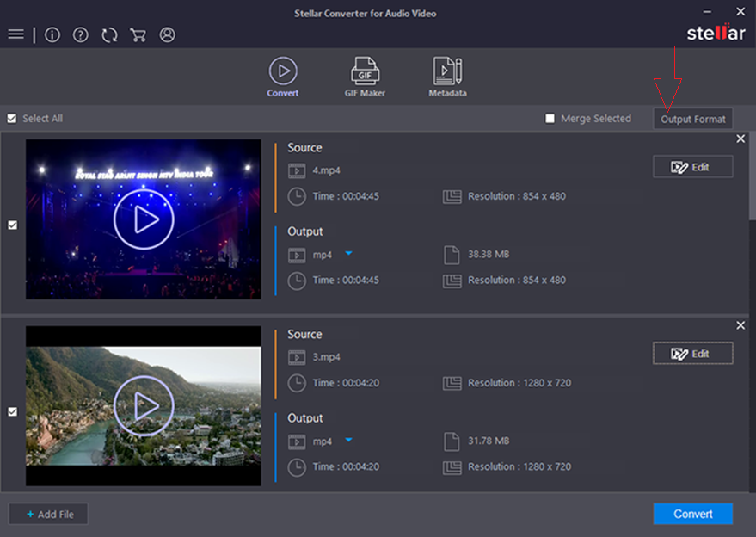The width and height of the screenshot is (756, 537).
Task: Expand output format dropdown for 4.mp4
Action: click(x=348, y=254)
